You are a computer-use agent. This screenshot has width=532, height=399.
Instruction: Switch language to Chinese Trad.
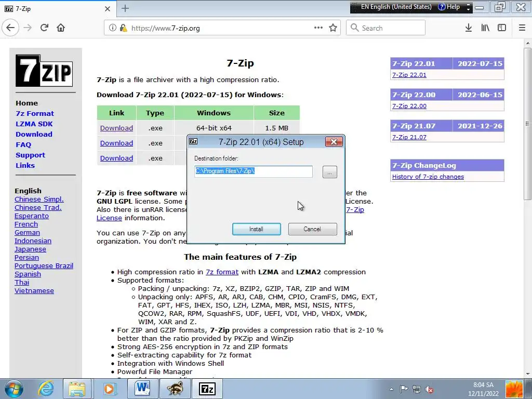point(38,208)
